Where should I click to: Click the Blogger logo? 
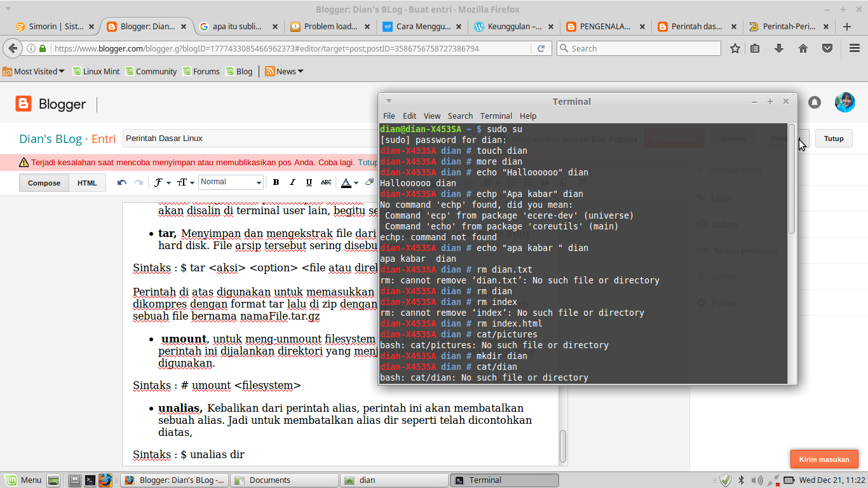click(x=51, y=104)
